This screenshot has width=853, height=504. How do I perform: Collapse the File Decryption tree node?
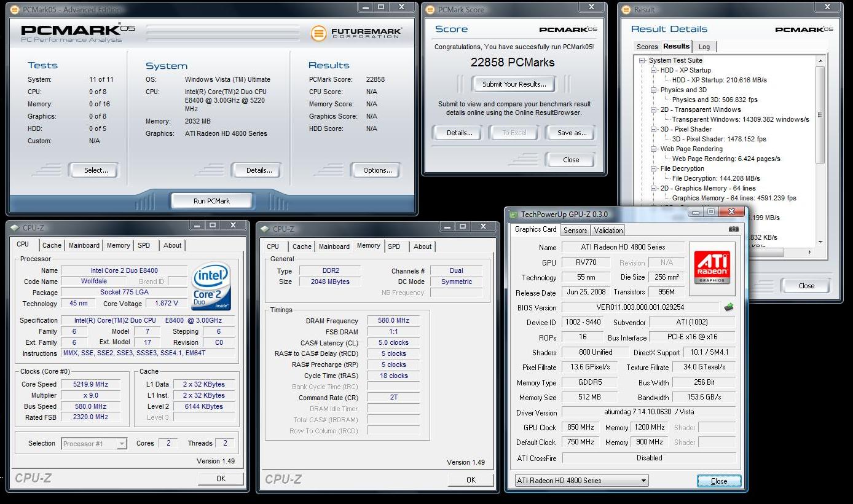[654, 168]
